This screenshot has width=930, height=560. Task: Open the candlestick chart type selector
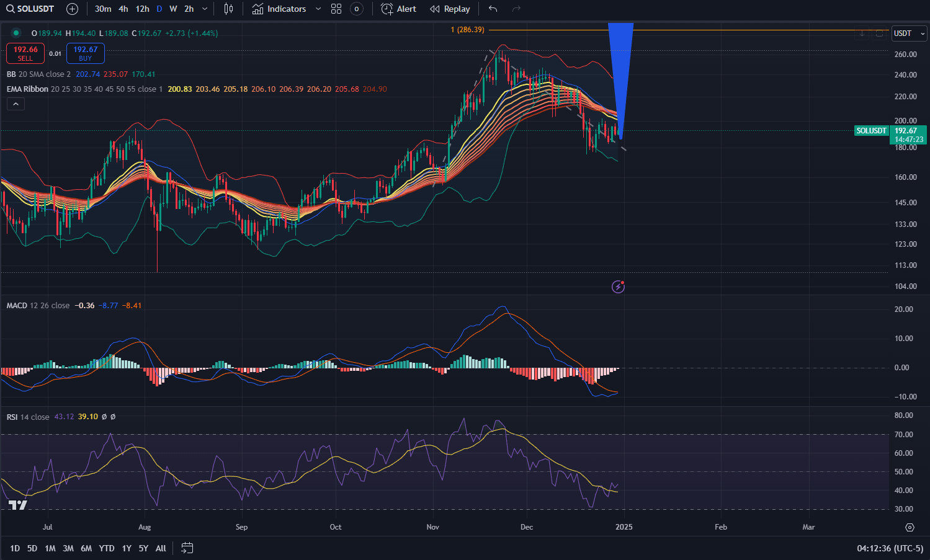[x=228, y=9]
